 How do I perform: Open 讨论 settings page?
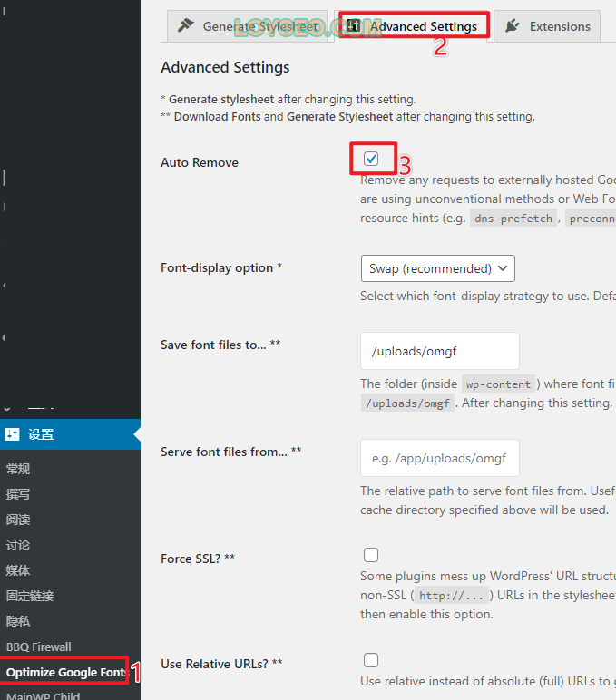coord(18,545)
